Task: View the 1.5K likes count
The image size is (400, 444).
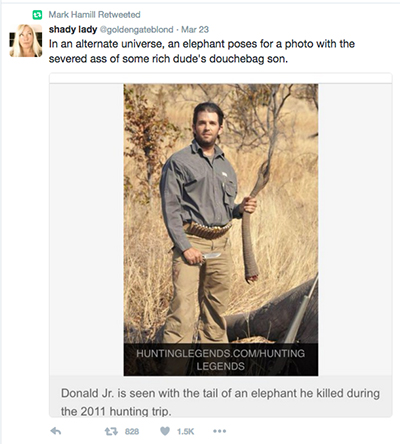Action: 185,432
